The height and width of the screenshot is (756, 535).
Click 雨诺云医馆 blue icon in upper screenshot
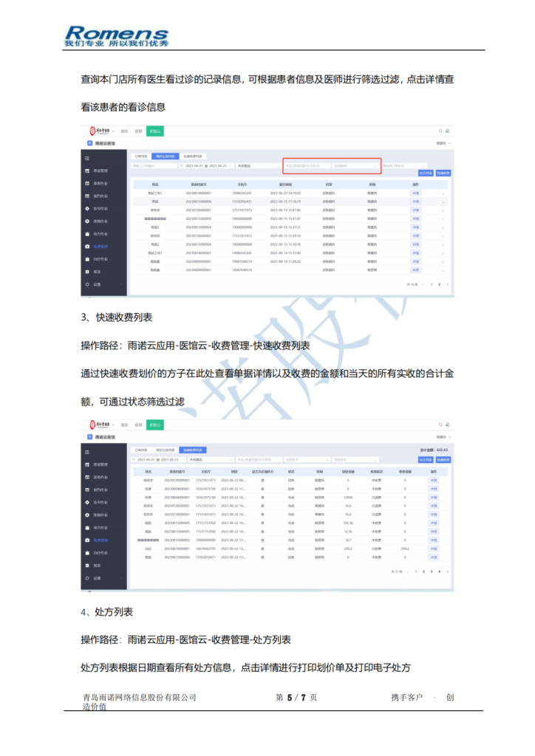tap(89, 143)
